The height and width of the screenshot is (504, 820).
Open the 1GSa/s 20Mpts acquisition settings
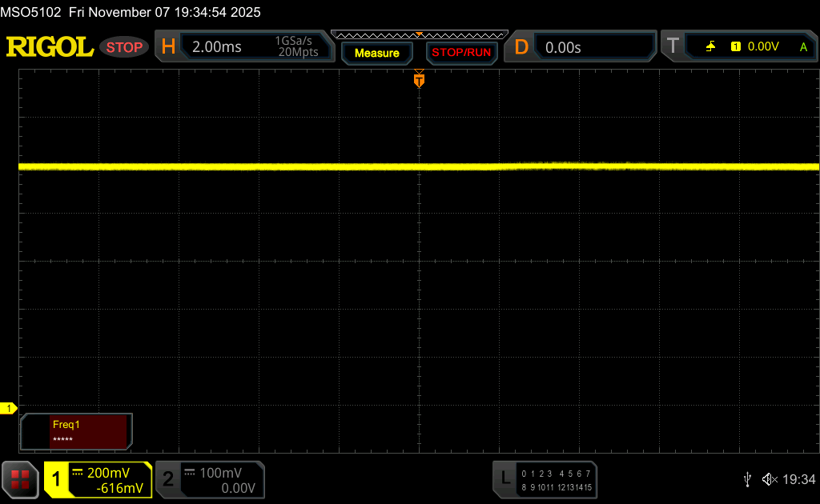(296, 47)
